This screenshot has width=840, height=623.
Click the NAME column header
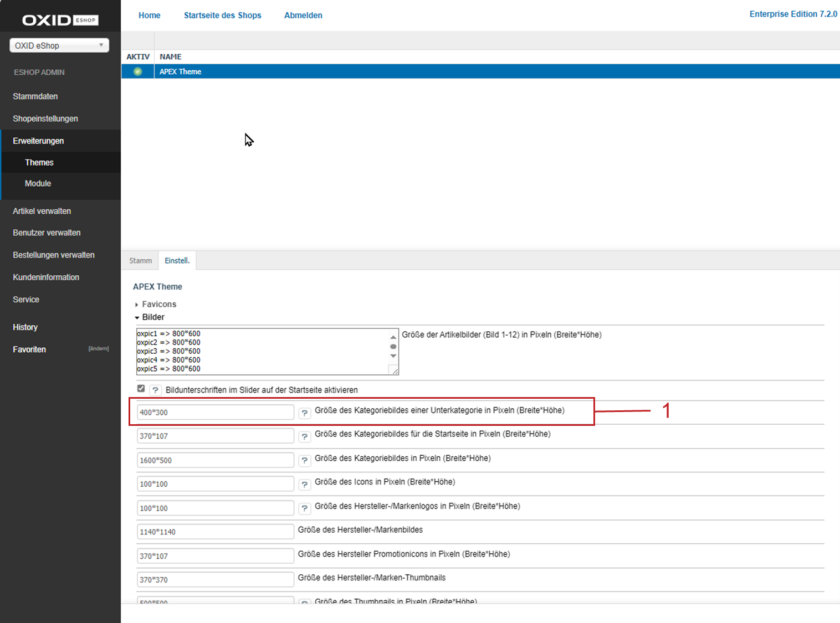coord(171,56)
